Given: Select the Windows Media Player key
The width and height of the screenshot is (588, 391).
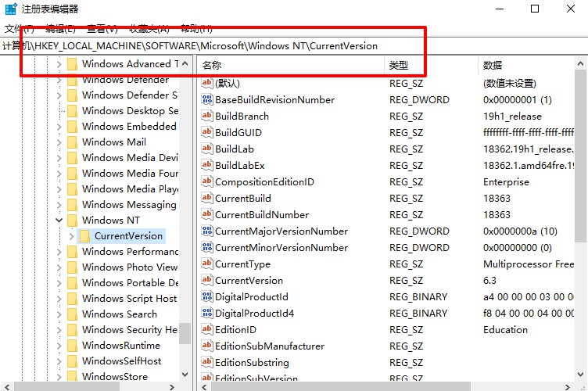Looking at the screenshot, I should coord(130,189).
